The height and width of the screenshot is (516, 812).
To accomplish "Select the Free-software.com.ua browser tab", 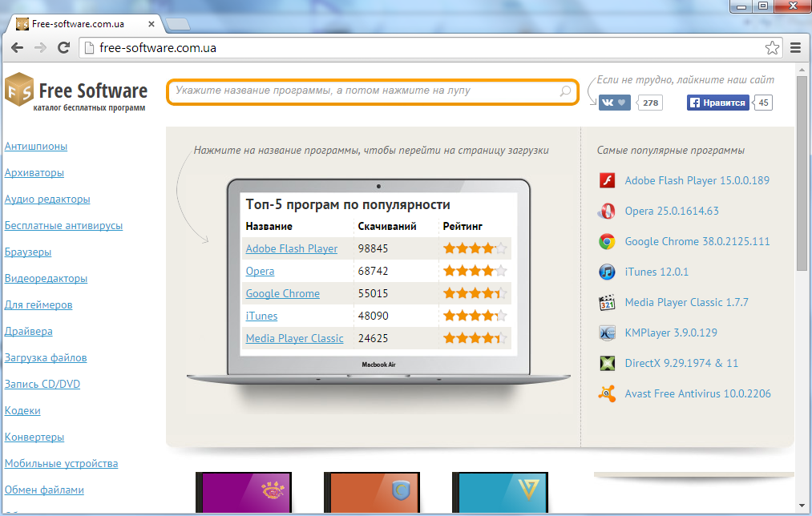I will [x=84, y=24].
